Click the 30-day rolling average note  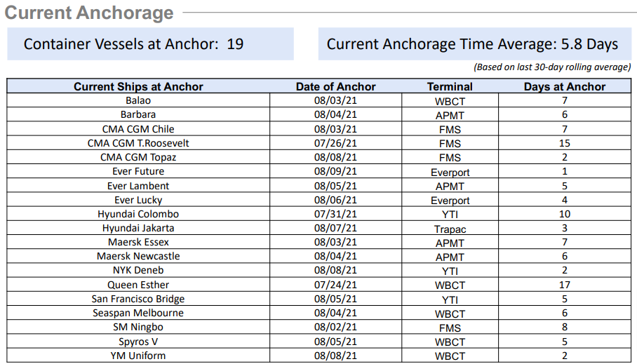[x=552, y=67]
